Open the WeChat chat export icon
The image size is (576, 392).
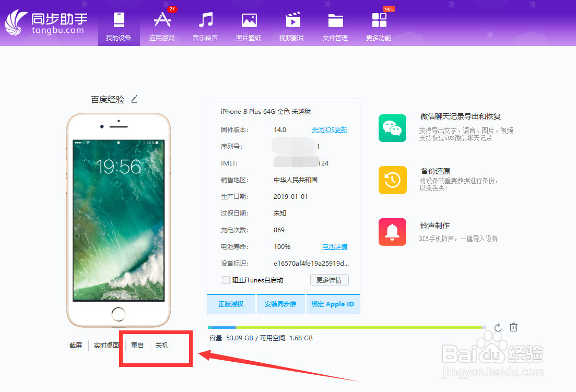[x=392, y=128]
